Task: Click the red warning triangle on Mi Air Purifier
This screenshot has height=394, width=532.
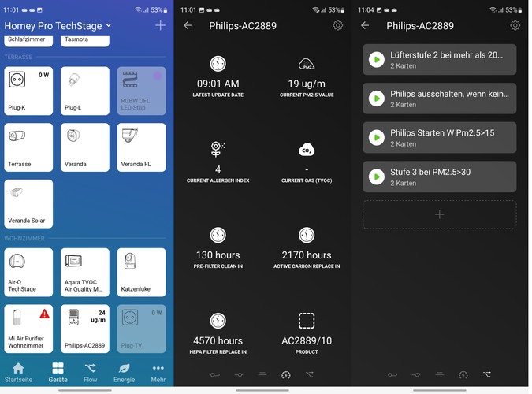Action: [x=44, y=314]
